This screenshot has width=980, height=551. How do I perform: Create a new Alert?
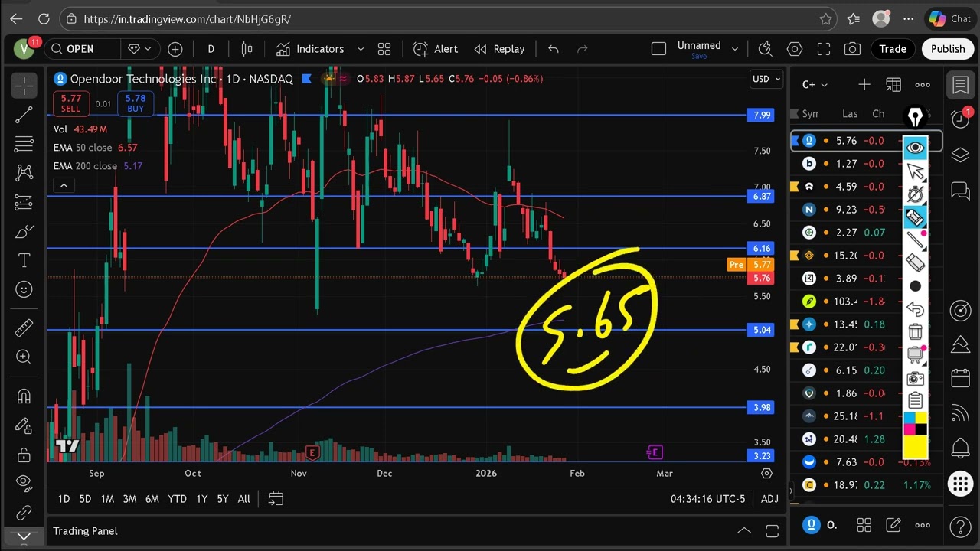435,49
